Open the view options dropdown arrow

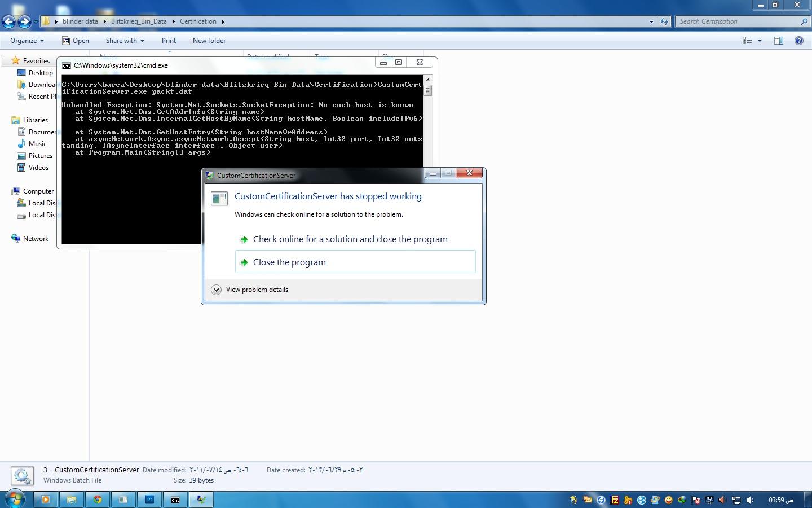pyautogui.click(x=760, y=41)
